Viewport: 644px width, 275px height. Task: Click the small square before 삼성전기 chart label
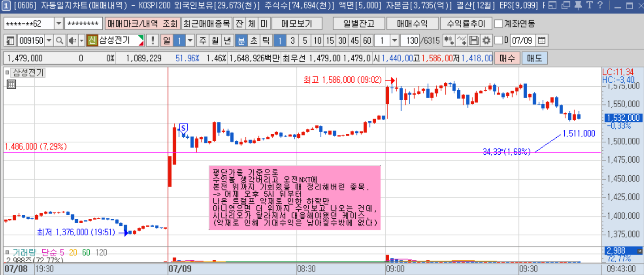click(7, 73)
